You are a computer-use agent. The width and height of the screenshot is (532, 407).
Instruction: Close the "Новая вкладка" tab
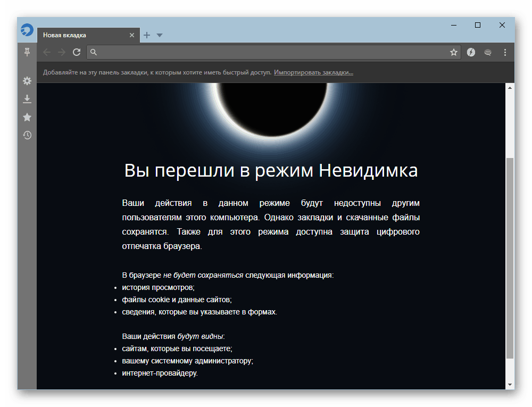click(x=132, y=35)
